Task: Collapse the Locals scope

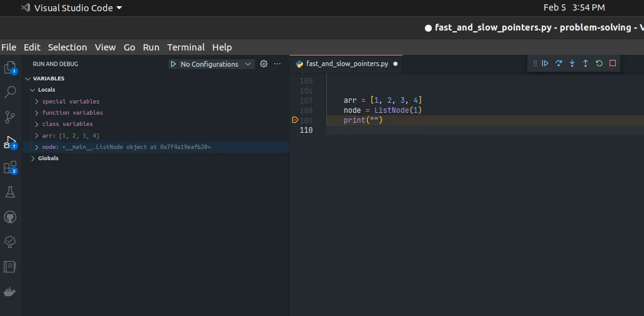Action: pyautogui.click(x=32, y=90)
